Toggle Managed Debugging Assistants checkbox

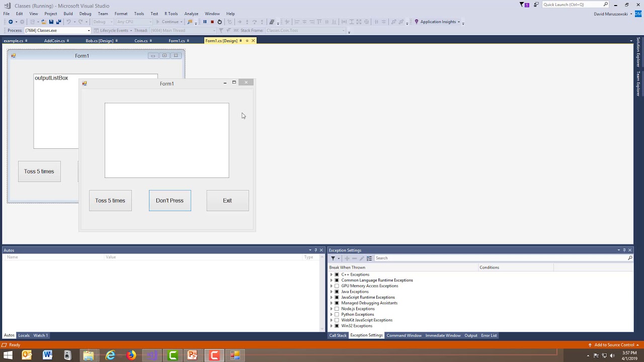click(337, 303)
